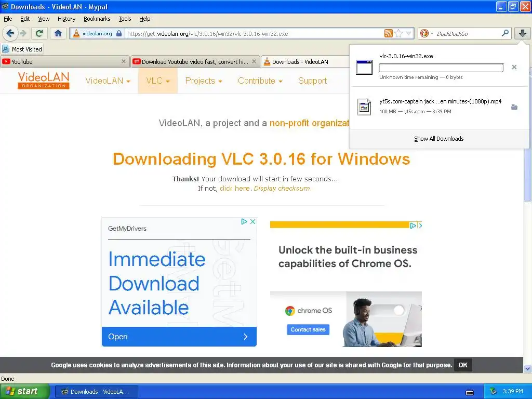
Task: Open the Windows start menu
Action: click(24, 392)
